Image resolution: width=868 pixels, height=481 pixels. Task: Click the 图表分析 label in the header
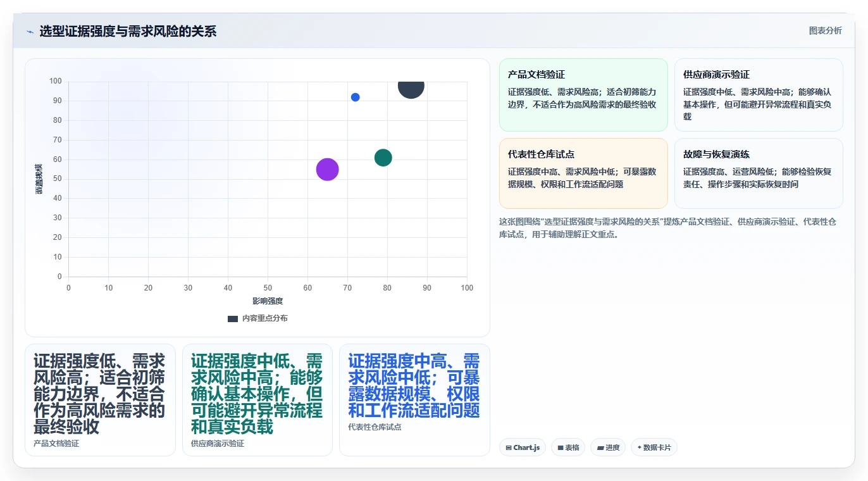click(825, 30)
